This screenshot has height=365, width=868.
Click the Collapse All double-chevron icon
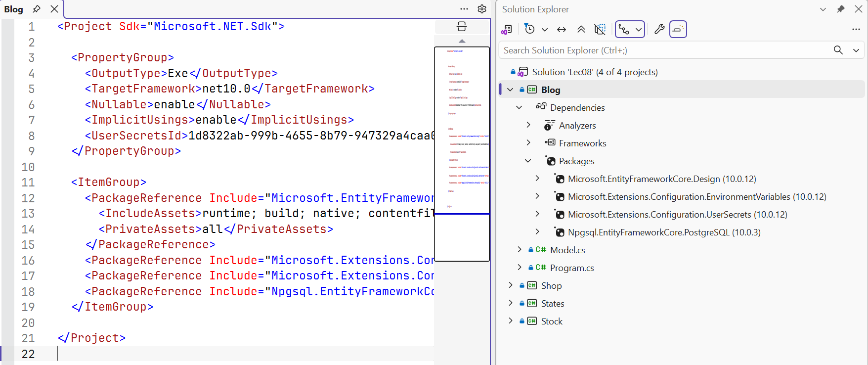581,30
